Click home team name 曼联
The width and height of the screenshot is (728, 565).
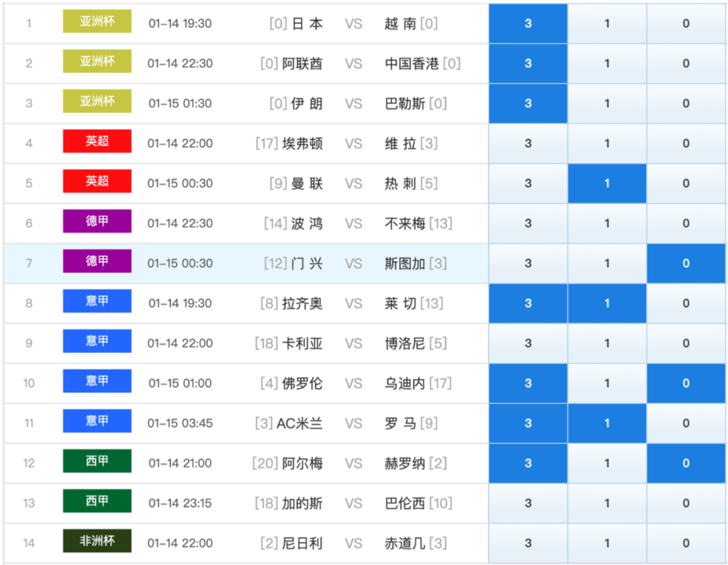[307, 184]
